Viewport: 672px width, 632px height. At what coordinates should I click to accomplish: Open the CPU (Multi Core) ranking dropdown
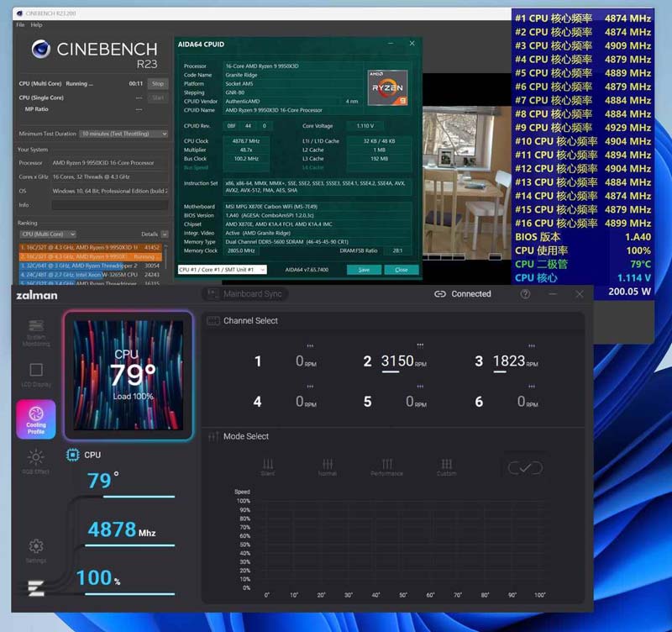pos(48,234)
